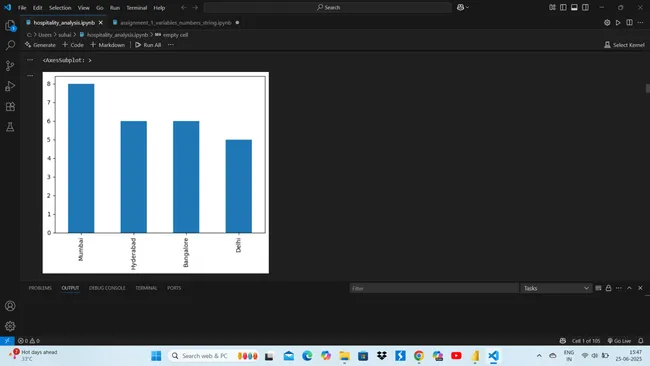650x366 pixels.
Task: Open the Selection menu
Action: [x=60, y=7]
